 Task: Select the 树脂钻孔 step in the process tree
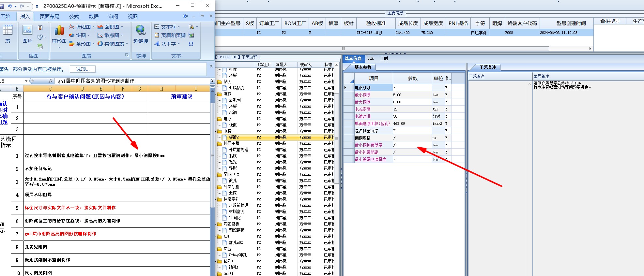[x=237, y=88]
